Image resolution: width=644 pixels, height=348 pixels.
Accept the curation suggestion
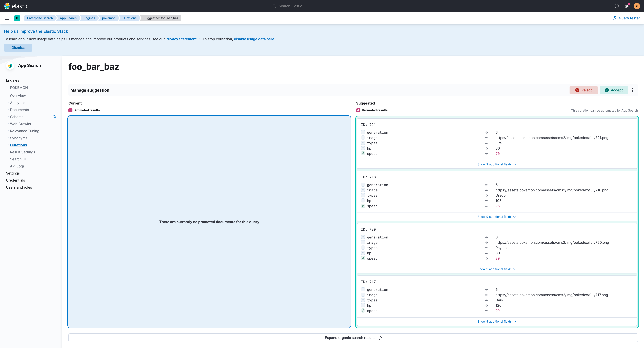[x=614, y=90]
